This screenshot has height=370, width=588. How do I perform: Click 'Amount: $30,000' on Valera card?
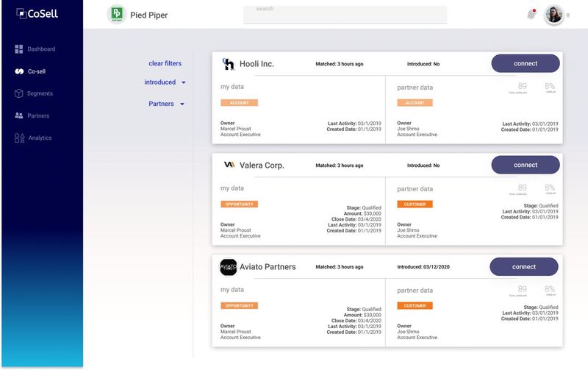click(362, 213)
